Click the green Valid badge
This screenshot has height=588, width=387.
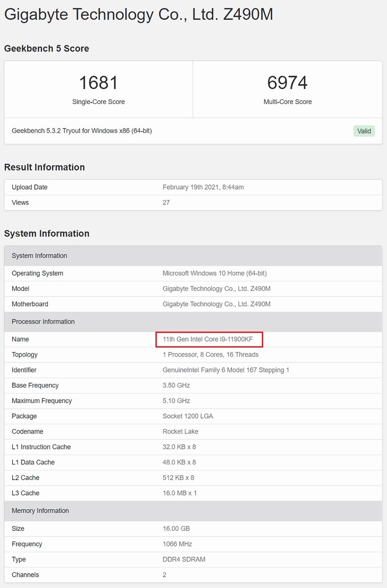(x=364, y=131)
